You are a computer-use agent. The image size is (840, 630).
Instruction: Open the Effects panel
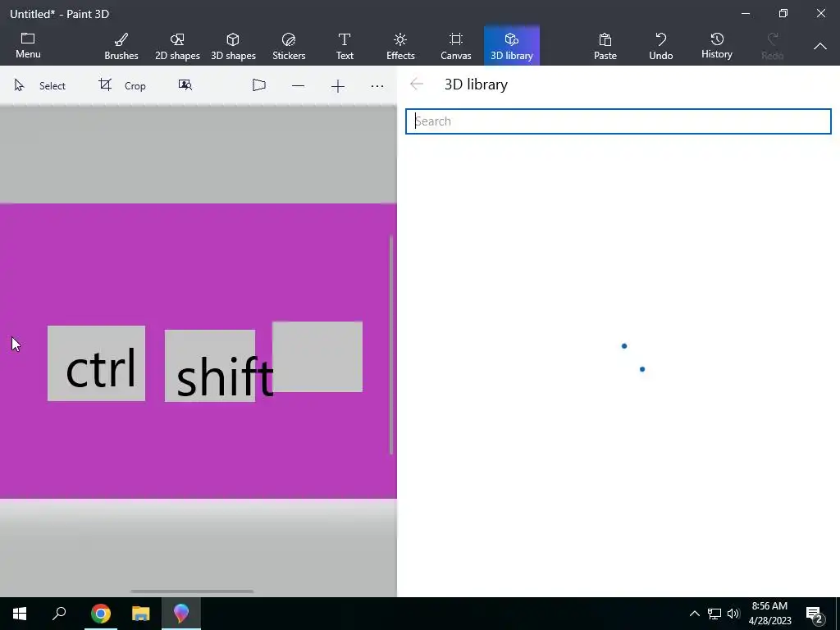[400, 46]
